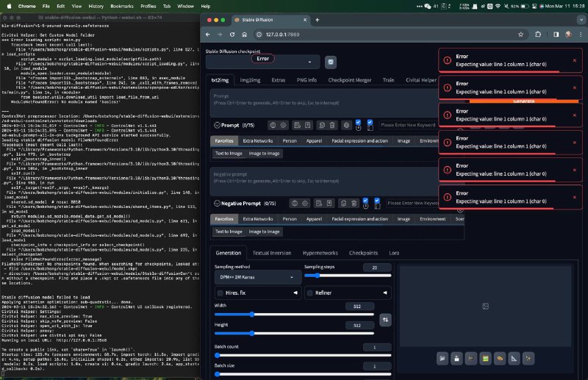Clear prompt with Prompt toolbar trash icon
Viewport: 588px width, 380px height.
332,125
